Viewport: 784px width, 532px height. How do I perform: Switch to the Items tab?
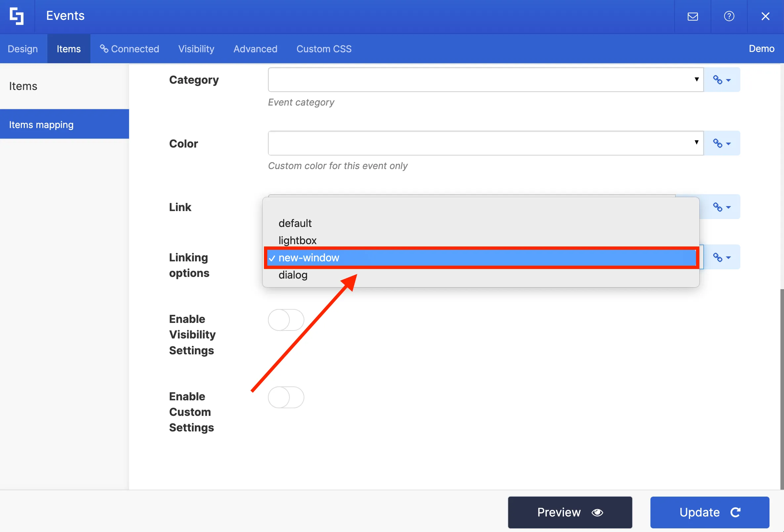pos(68,49)
